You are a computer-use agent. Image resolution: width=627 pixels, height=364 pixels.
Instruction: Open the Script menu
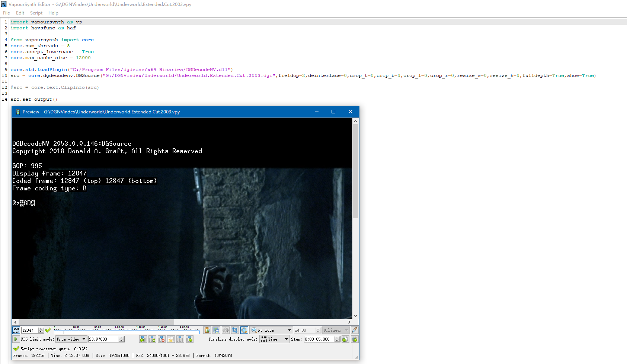click(36, 13)
